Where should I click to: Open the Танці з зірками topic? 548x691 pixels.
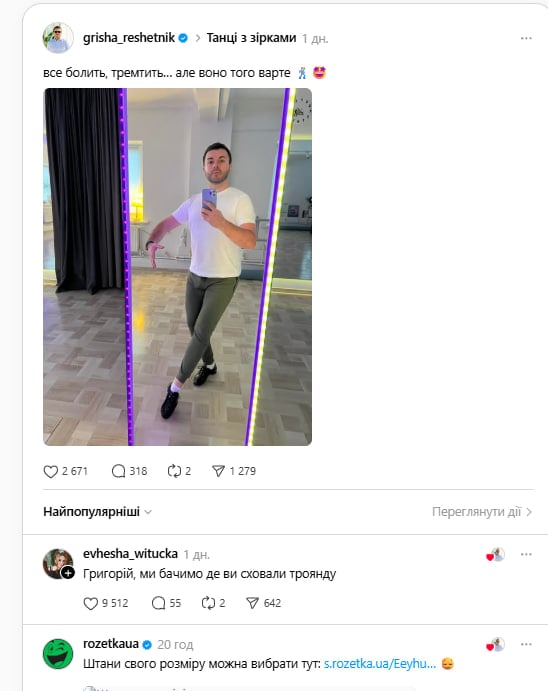click(x=251, y=38)
